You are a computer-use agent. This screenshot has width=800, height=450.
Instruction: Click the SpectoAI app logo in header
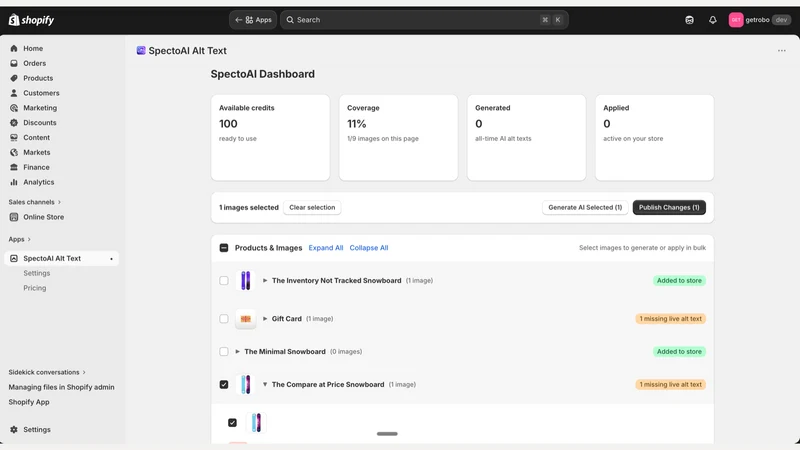pos(141,50)
